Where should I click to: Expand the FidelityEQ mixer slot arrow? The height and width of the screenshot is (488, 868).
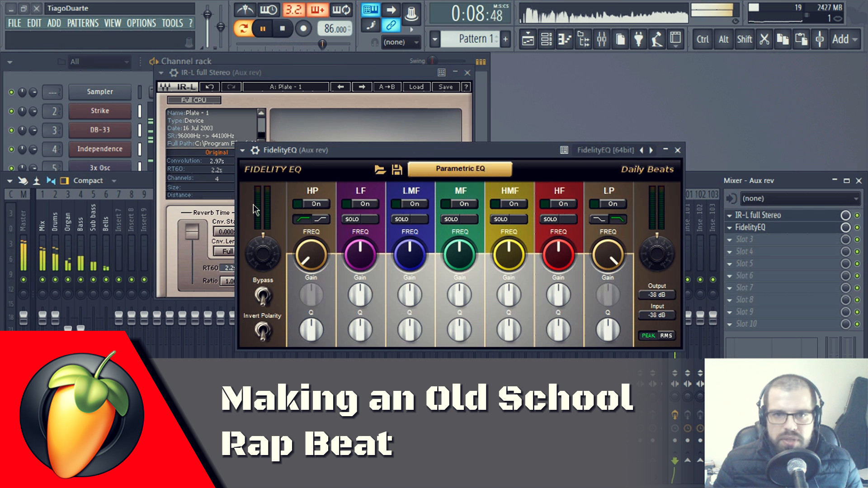pos(729,228)
